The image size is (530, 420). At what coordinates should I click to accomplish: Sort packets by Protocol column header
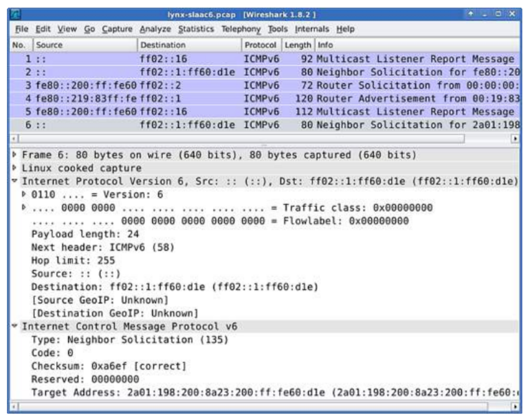(x=260, y=44)
